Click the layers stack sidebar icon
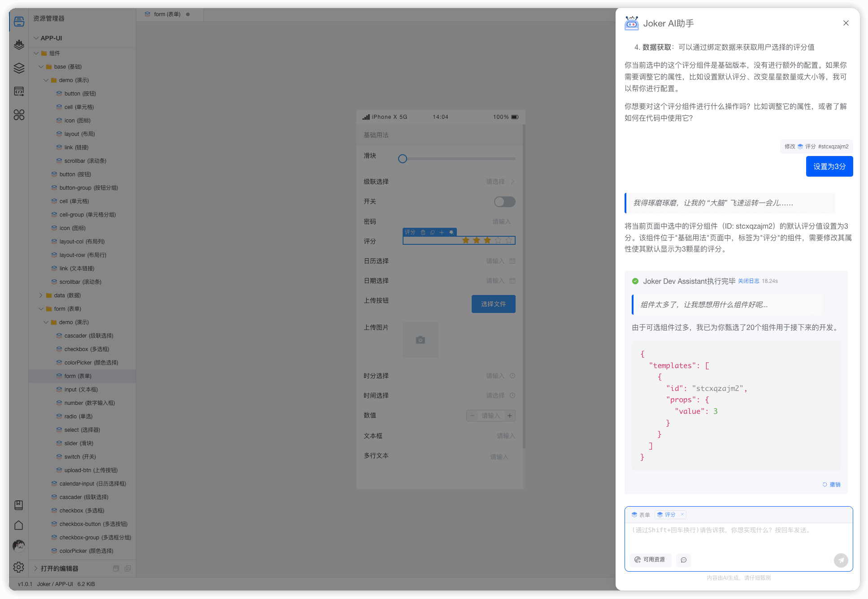 19,68
